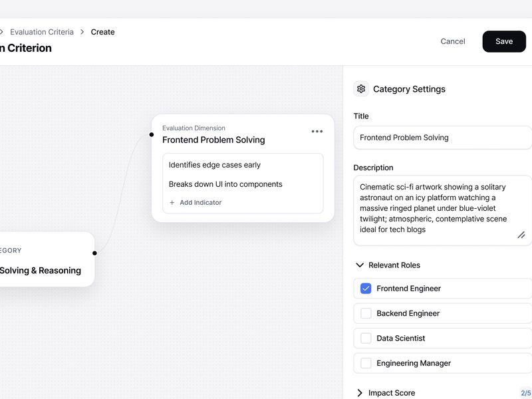
Task: Cancel the criterion creation
Action: point(452,41)
